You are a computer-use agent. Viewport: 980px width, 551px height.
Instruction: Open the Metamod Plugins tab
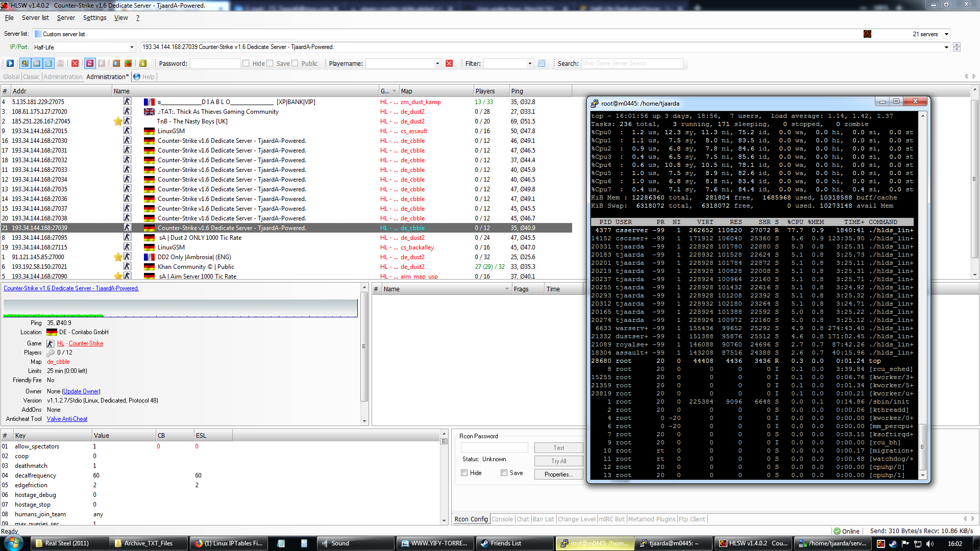coord(651,519)
